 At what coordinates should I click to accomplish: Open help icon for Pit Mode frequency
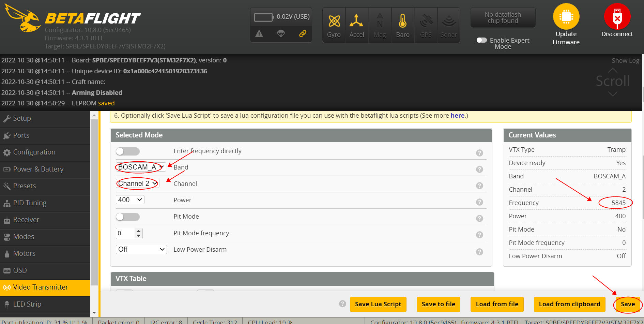point(479,235)
